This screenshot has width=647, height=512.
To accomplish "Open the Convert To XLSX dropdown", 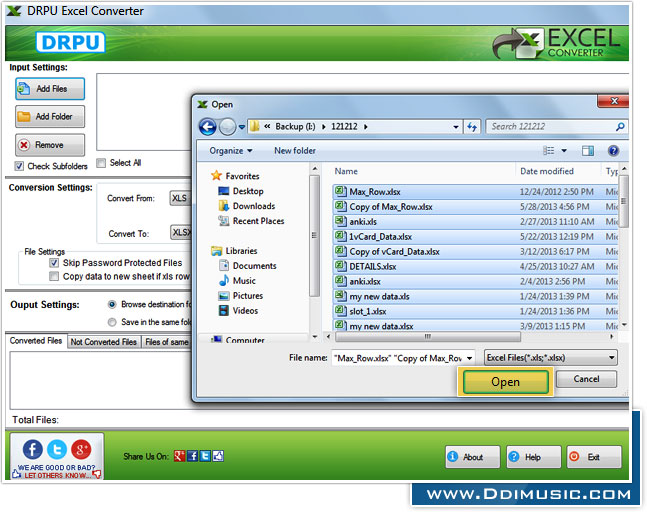I will click(x=181, y=232).
